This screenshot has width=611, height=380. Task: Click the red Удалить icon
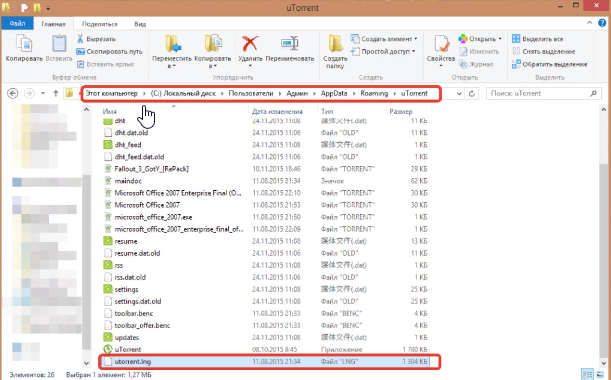click(x=250, y=44)
